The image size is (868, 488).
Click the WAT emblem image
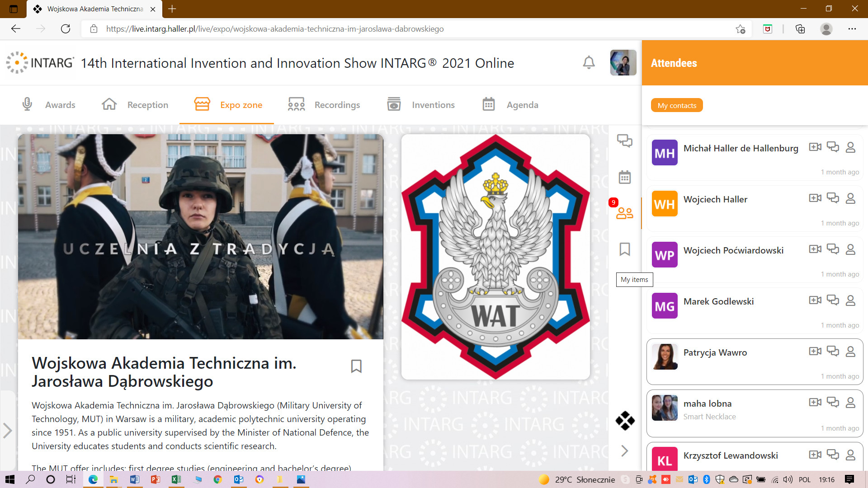[x=495, y=257]
